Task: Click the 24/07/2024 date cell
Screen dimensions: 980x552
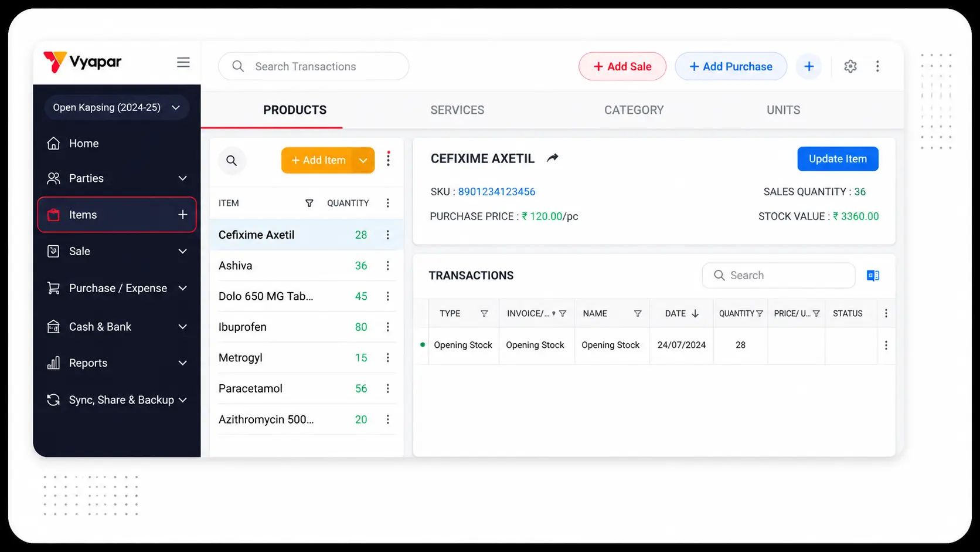Action: pyautogui.click(x=681, y=346)
